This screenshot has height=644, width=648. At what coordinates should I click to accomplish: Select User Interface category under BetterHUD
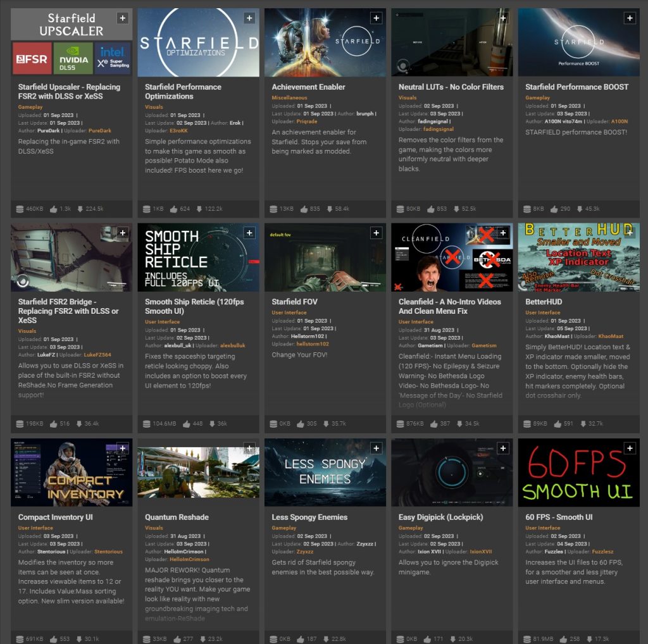pyautogui.click(x=542, y=313)
